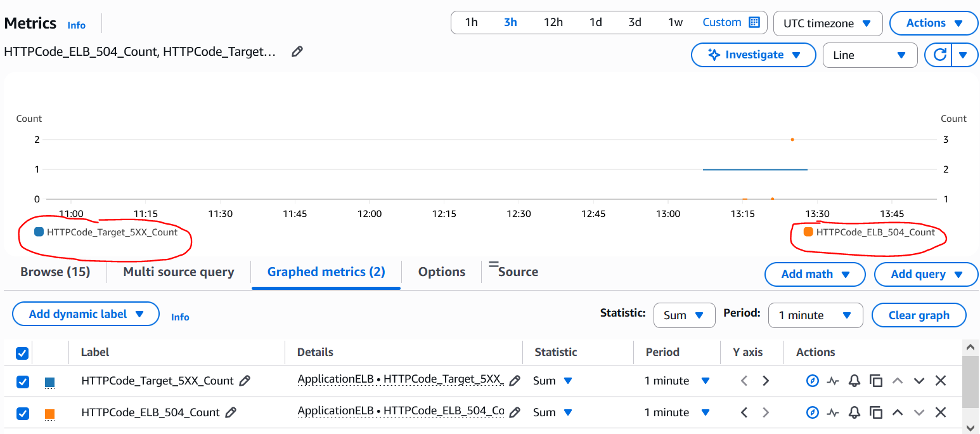Open the Options tab
This screenshot has width=980, height=434.
442,272
